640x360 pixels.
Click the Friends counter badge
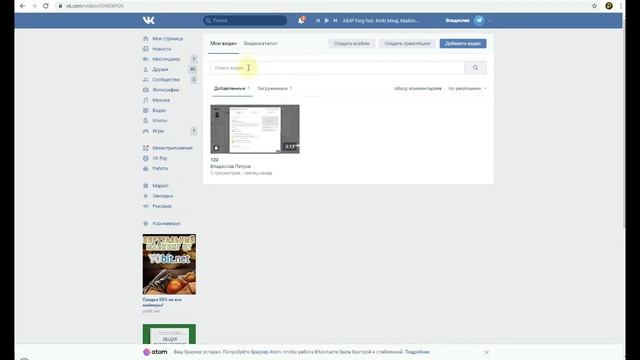click(193, 69)
